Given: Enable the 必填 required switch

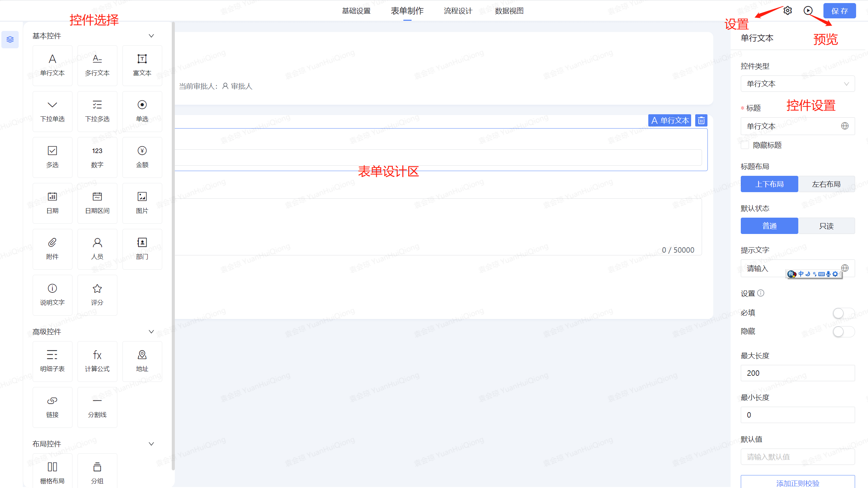Looking at the screenshot, I should [843, 313].
